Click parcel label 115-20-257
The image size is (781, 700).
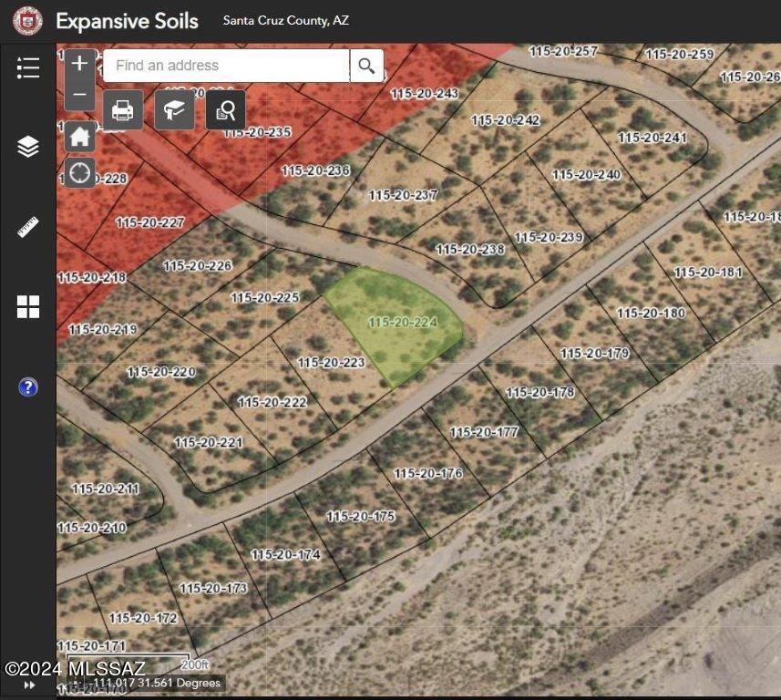[x=563, y=51]
